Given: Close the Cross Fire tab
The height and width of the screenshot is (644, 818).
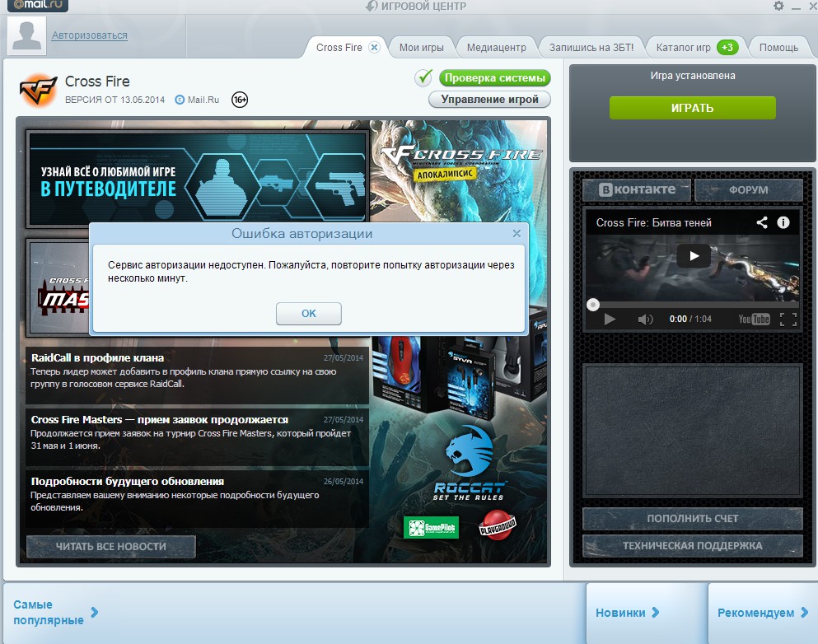Looking at the screenshot, I should (374, 47).
